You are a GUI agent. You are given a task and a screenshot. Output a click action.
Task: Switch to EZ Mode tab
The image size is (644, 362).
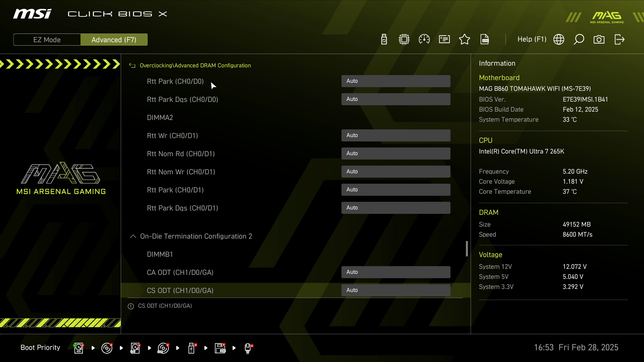47,40
